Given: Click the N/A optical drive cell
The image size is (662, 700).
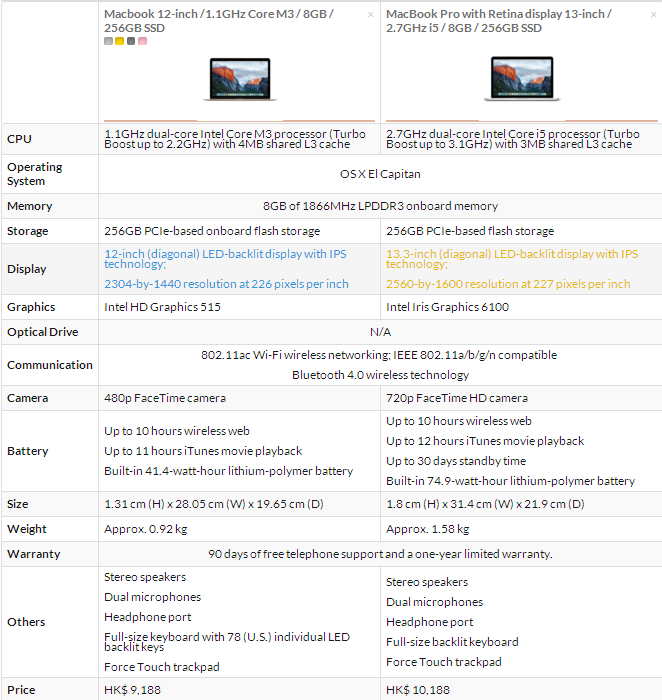Looking at the screenshot, I should [380, 332].
